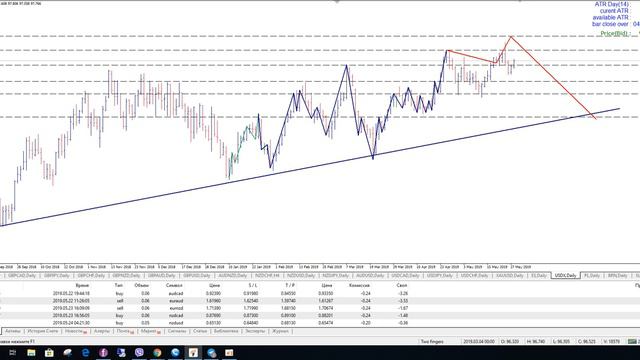The width and height of the screenshot is (640, 360).
Task: Switch to the GBPUSD,Daily chart tab
Action: click(197, 276)
